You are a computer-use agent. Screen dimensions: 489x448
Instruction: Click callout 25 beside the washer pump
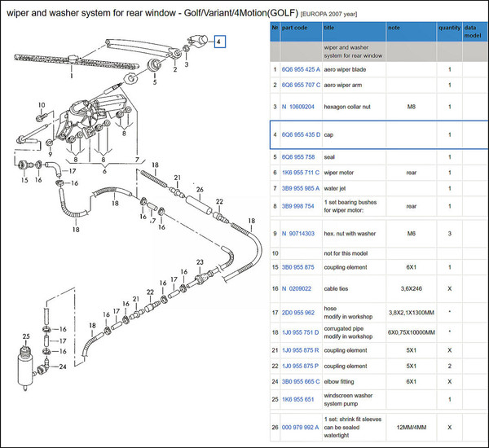(26, 336)
